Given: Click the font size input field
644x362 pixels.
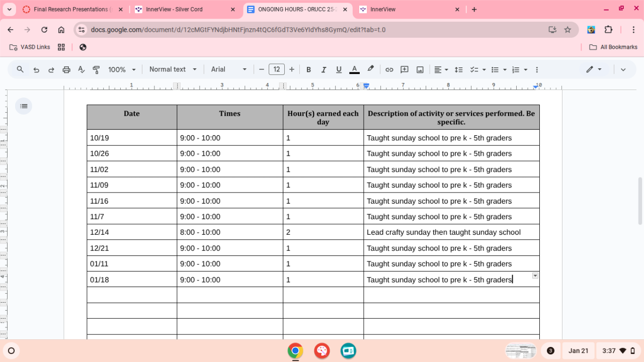Looking at the screenshot, I should pos(276,69).
